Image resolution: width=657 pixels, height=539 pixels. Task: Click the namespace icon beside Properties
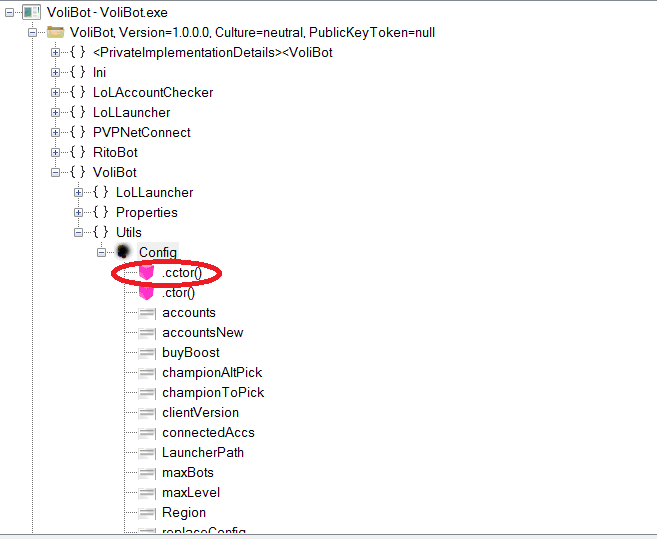tap(101, 212)
